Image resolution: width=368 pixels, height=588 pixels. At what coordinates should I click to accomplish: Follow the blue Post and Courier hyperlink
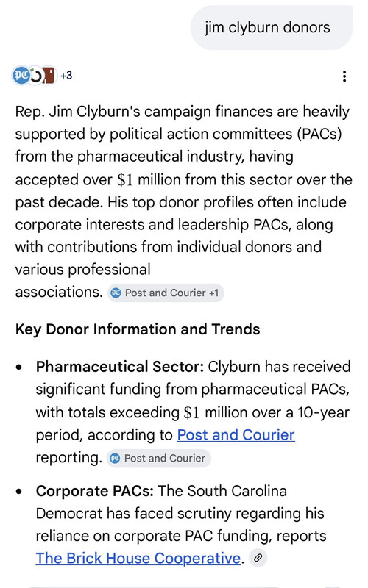pos(236,435)
